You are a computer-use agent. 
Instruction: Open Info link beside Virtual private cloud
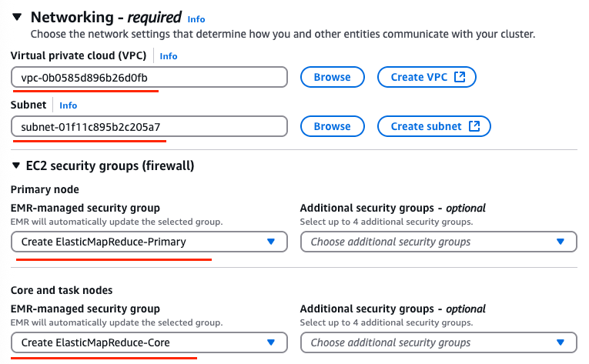169,56
